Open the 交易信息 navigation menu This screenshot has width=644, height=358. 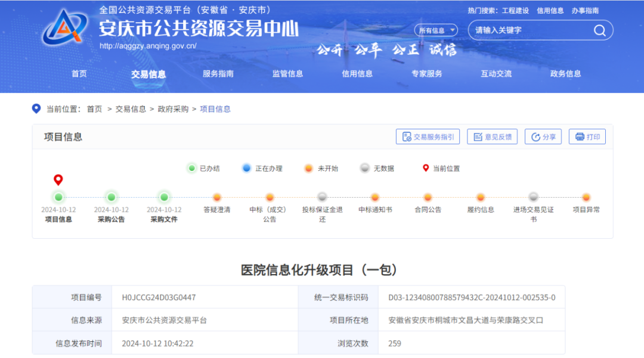click(148, 74)
